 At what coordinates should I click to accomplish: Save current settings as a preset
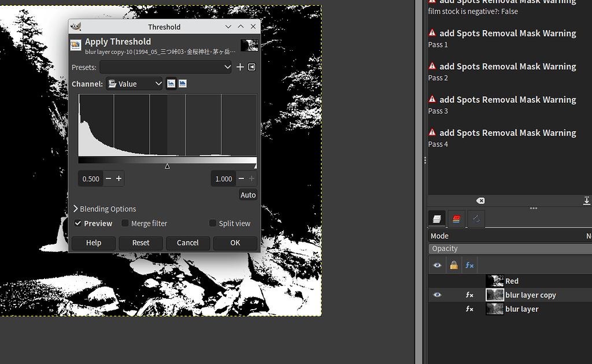click(240, 67)
